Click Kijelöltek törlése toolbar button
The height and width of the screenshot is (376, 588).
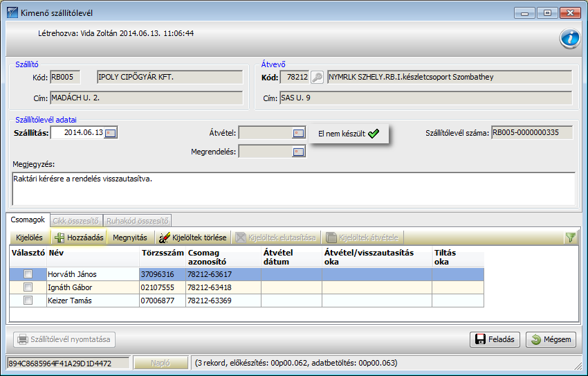click(193, 238)
